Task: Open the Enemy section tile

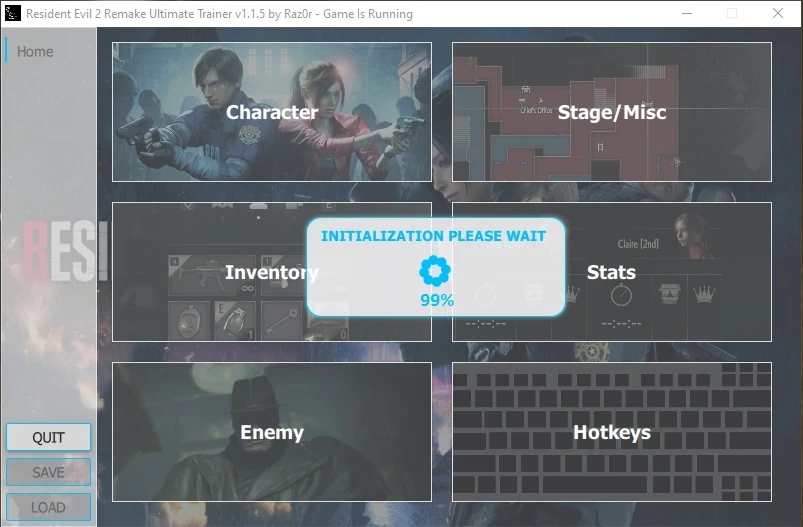Action: [272, 432]
